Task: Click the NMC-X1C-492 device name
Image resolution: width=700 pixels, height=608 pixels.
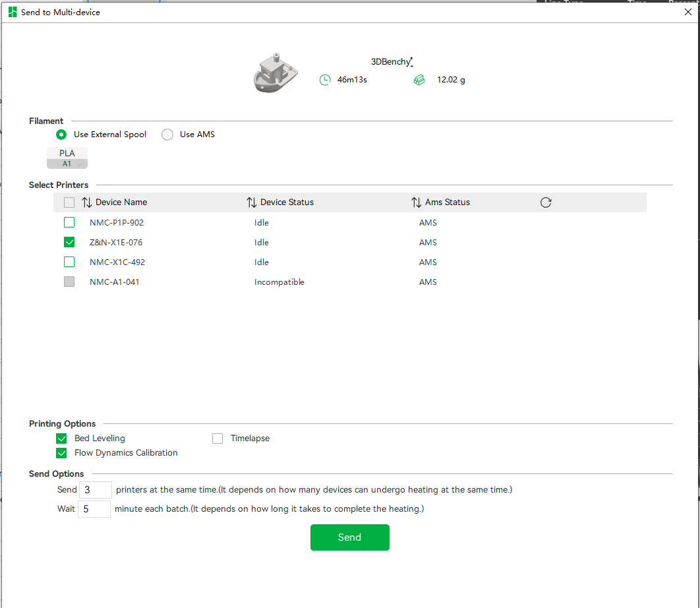Action: point(117,262)
